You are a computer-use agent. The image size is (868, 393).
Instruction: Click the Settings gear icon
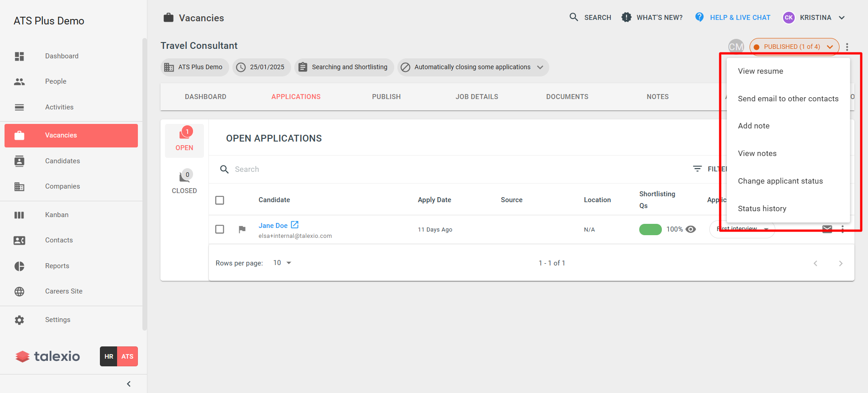(19, 320)
